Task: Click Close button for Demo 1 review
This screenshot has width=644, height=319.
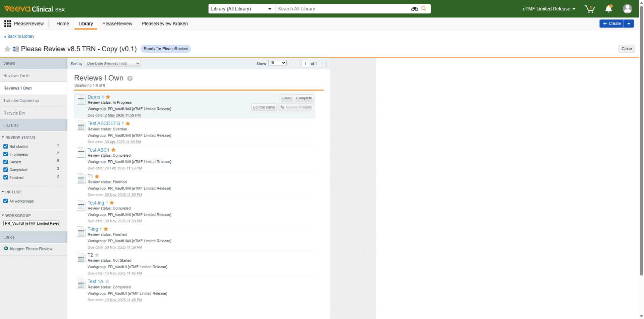Action: 287,98
